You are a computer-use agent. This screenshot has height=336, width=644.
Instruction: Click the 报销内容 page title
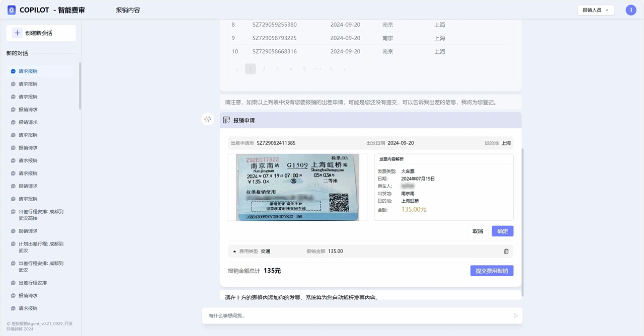(128, 10)
